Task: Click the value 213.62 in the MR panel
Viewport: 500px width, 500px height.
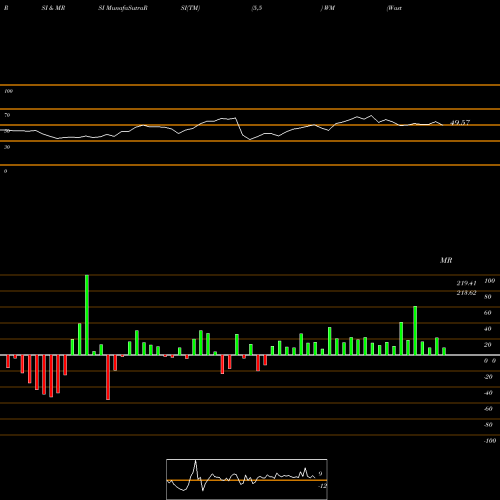Action: point(466,293)
